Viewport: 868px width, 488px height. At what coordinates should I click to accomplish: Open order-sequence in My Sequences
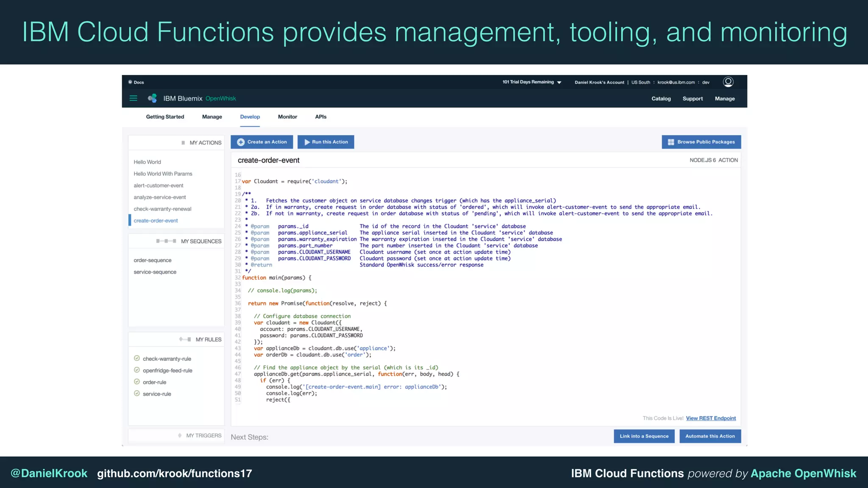pos(153,260)
